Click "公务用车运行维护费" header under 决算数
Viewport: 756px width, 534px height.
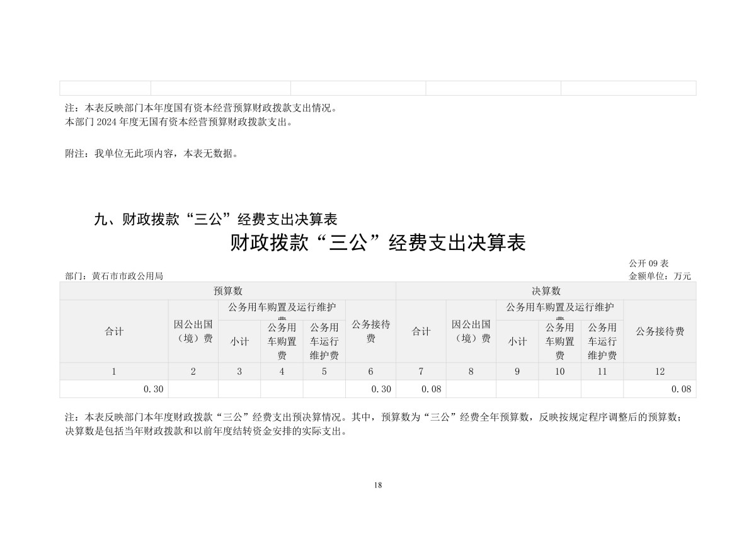click(602, 341)
